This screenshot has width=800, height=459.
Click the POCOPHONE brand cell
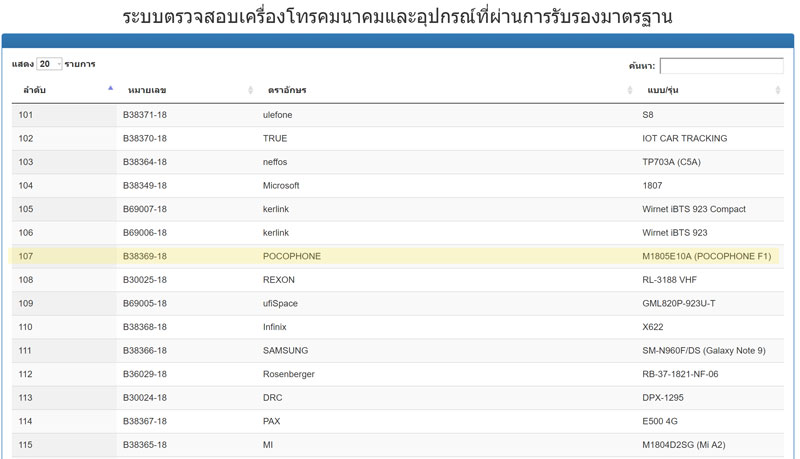coord(292,256)
